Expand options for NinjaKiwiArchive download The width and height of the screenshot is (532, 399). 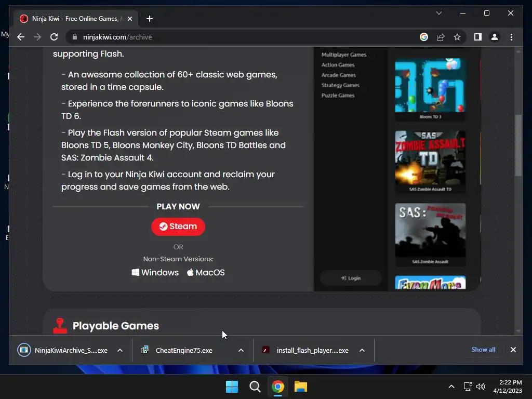[x=120, y=350]
